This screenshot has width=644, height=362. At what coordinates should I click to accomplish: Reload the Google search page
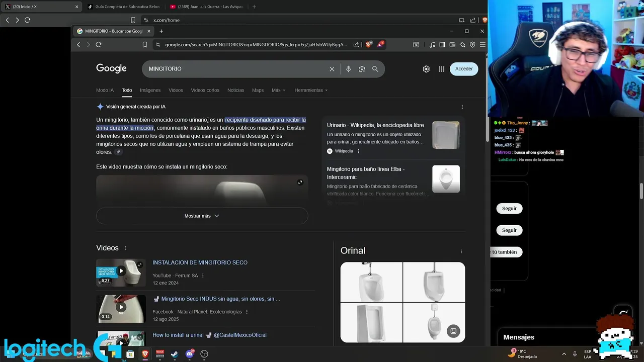click(99, 45)
